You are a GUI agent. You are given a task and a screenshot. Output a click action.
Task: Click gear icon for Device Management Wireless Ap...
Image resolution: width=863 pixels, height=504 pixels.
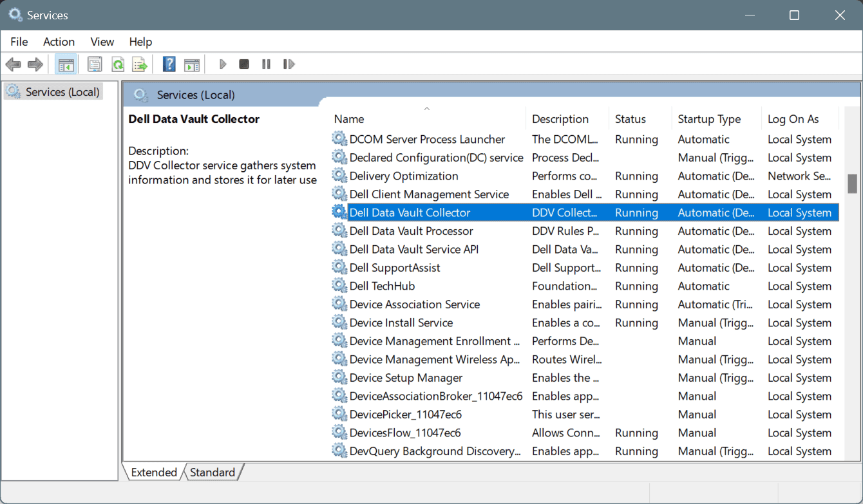pyautogui.click(x=339, y=359)
